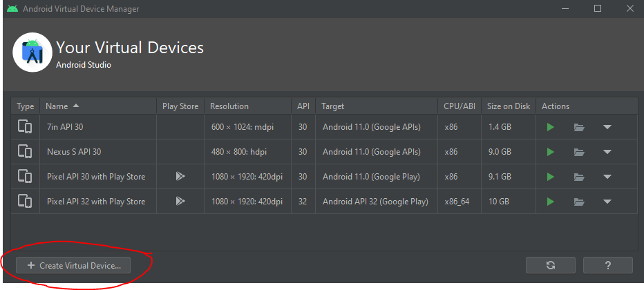
Task: Sort by CPU/ABI column header
Action: [460, 106]
